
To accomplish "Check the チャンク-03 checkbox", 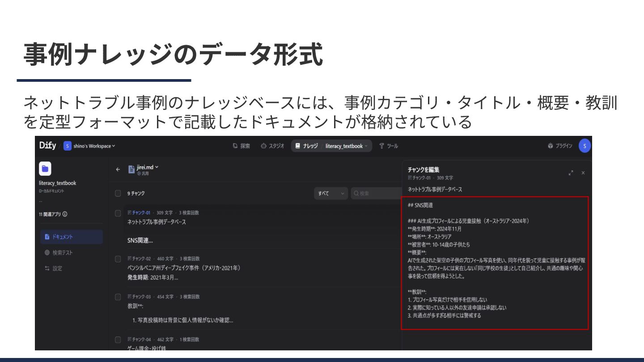I will (118, 297).
